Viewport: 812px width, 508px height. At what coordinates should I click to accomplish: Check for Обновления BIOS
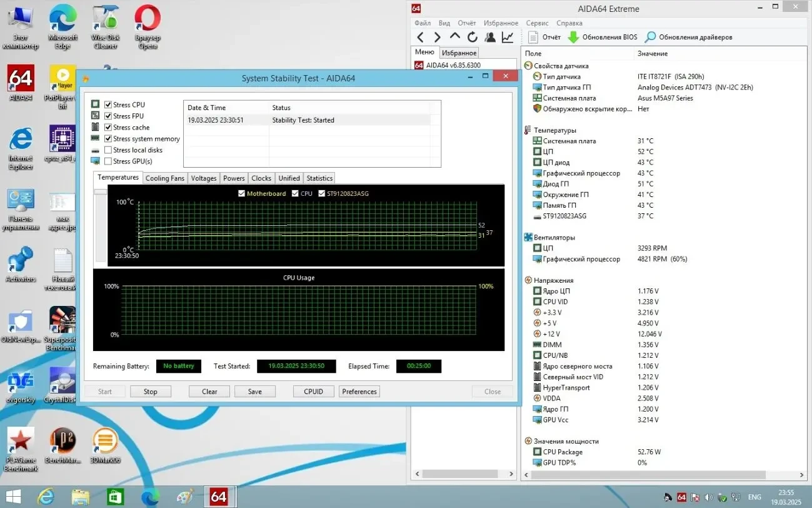603,37
